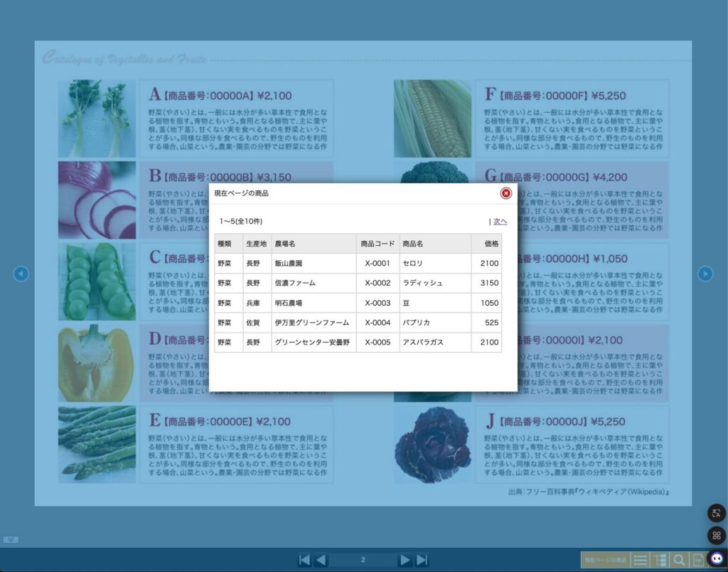Close the 現在ページの商品 dialog
Screen dimensions: 728x572
tap(505, 193)
